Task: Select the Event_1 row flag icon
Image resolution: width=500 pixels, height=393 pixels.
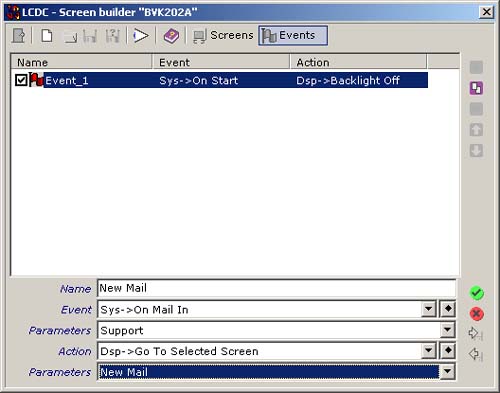Action: (36, 80)
